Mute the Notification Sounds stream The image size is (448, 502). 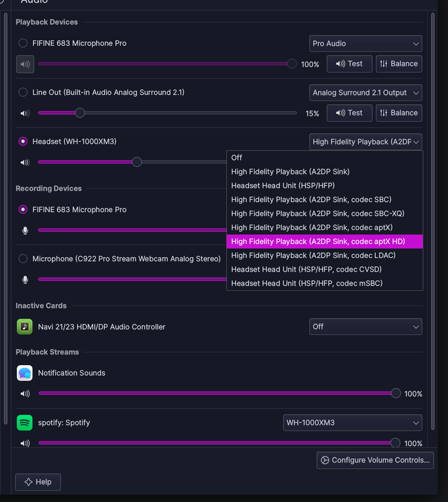[x=25, y=394]
